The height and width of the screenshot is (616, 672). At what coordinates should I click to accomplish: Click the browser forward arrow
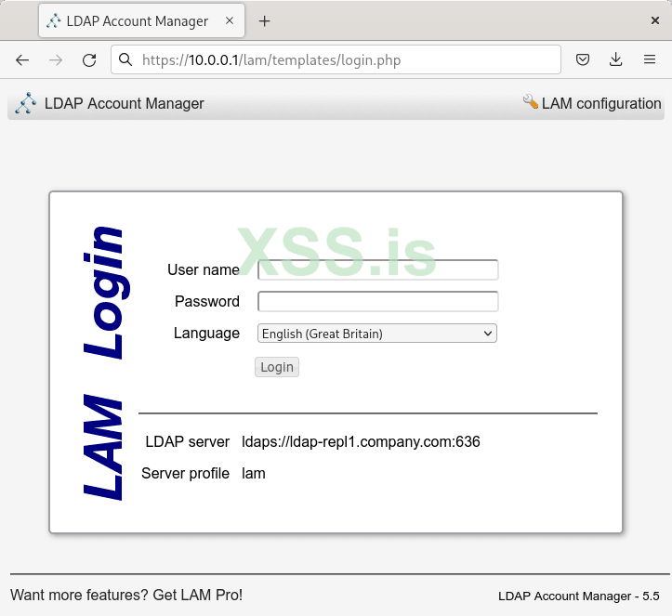pos(56,60)
